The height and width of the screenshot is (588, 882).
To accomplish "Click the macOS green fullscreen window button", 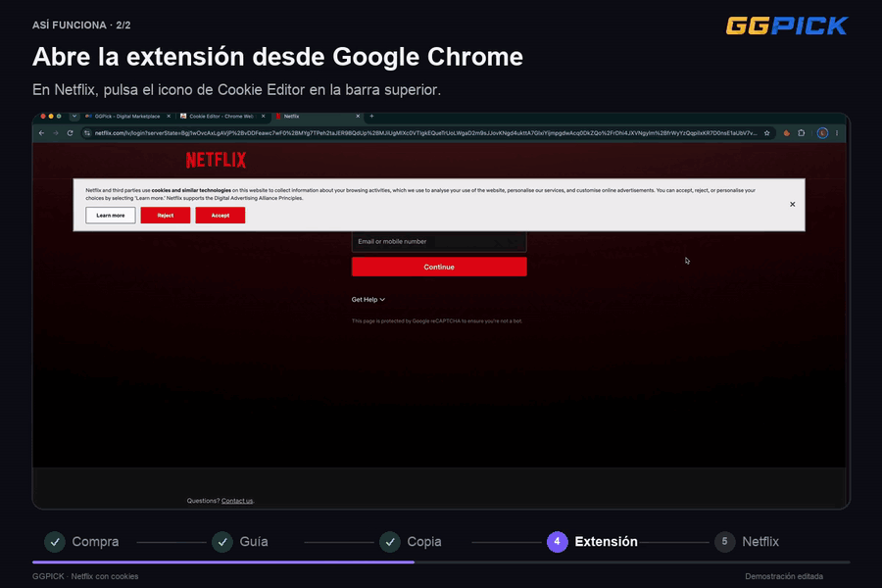I will tap(59, 117).
